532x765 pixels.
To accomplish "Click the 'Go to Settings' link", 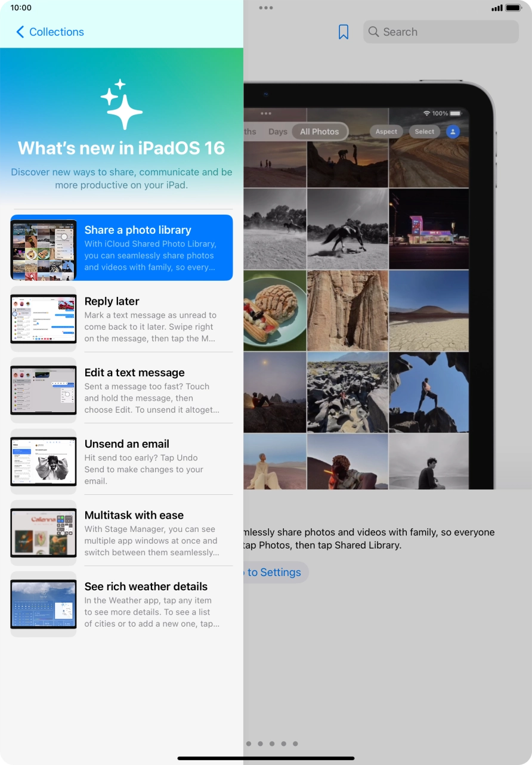I will [x=274, y=572].
